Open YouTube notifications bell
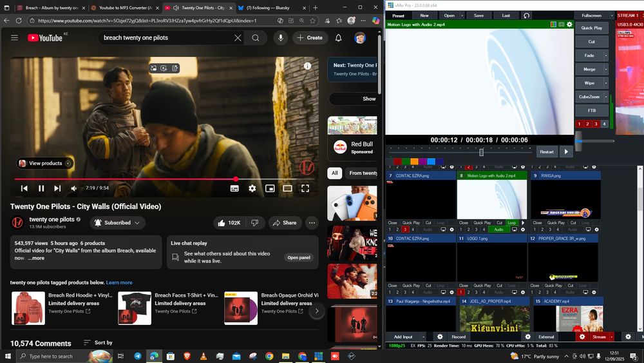644x363 pixels. 338,38
